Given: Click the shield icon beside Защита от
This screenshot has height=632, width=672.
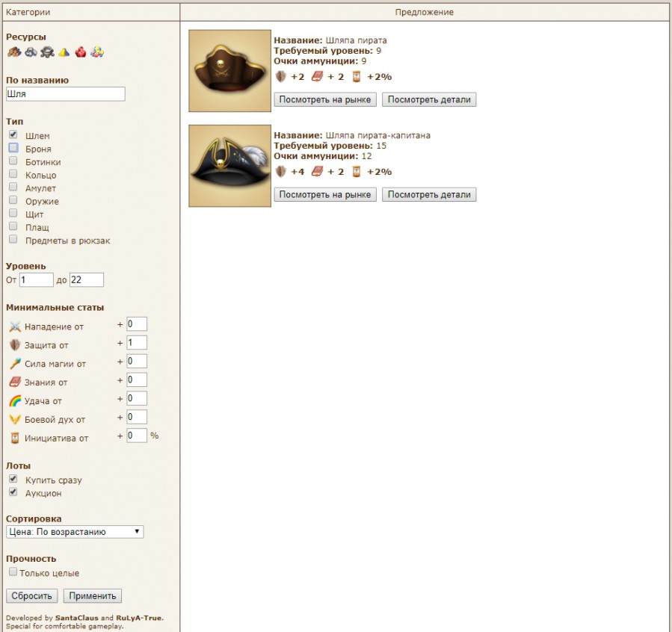Looking at the screenshot, I should click(x=15, y=345).
